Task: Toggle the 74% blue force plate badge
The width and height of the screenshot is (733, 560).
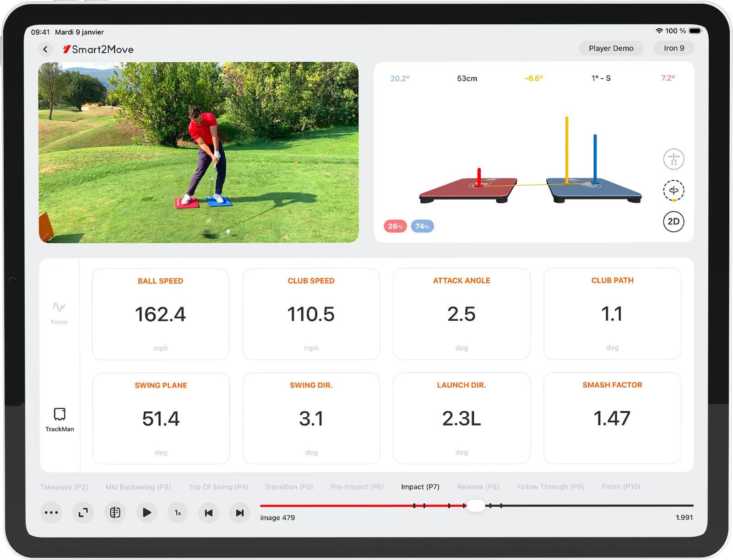Action: (x=422, y=226)
